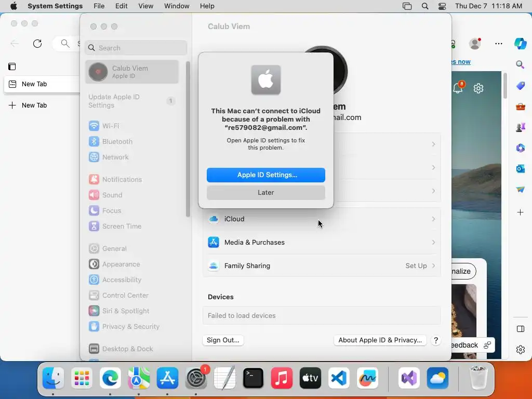Open Freeform app in the Dock

tap(367, 378)
